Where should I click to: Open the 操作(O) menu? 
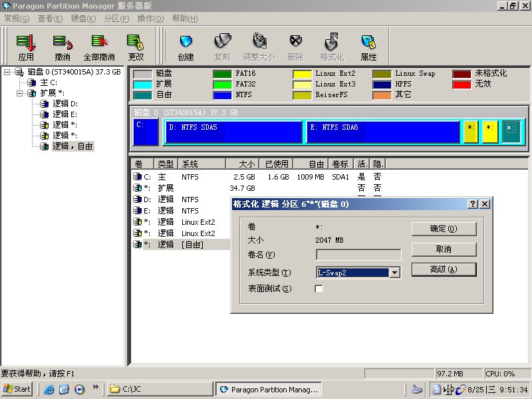[x=150, y=19]
